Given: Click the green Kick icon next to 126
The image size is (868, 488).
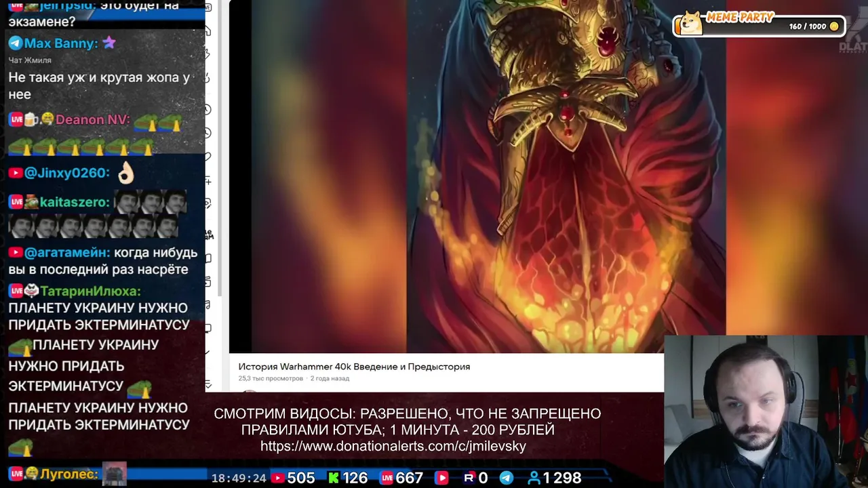Looking at the screenshot, I should pyautogui.click(x=334, y=478).
